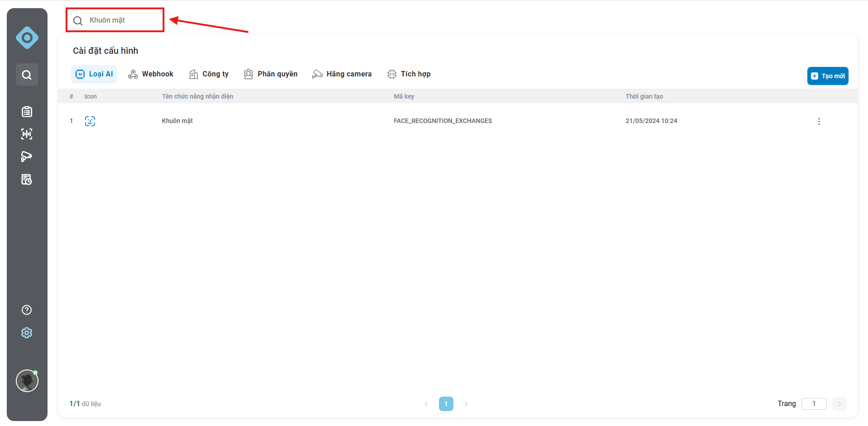Open the face scan icon in sidebar
Screen dimensions: 868x426
[x=27, y=134]
